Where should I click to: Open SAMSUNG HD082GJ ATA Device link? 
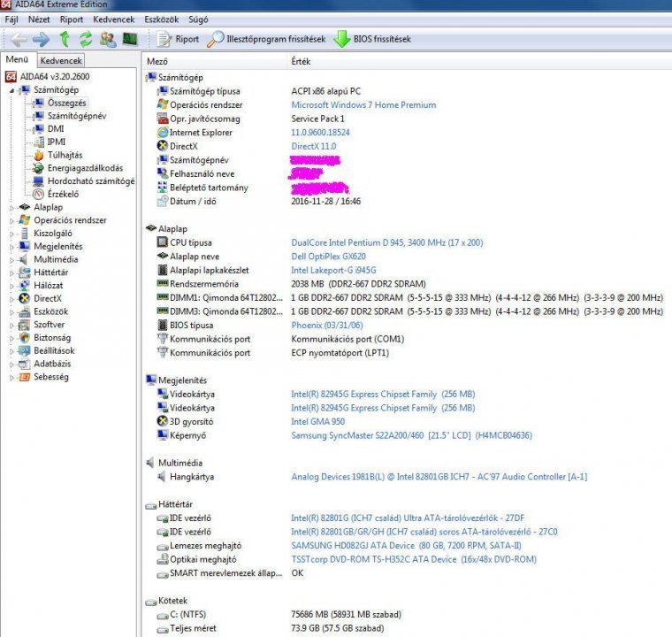pyautogui.click(x=406, y=545)
